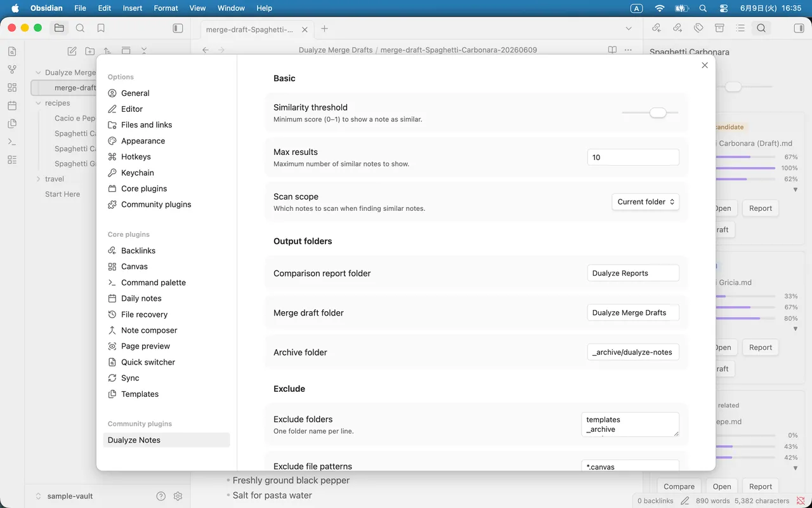The width and height of the screenshot is (812, 508).
Task: Click Report on Carbonara (Draft).md card
Action: tap(761, 208)
